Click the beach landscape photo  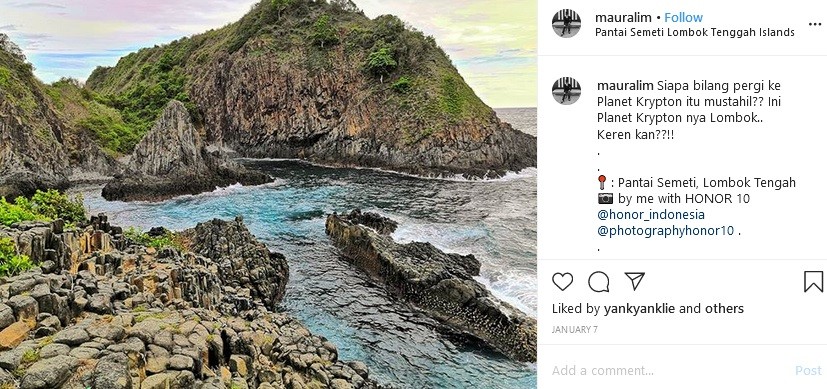268,194
